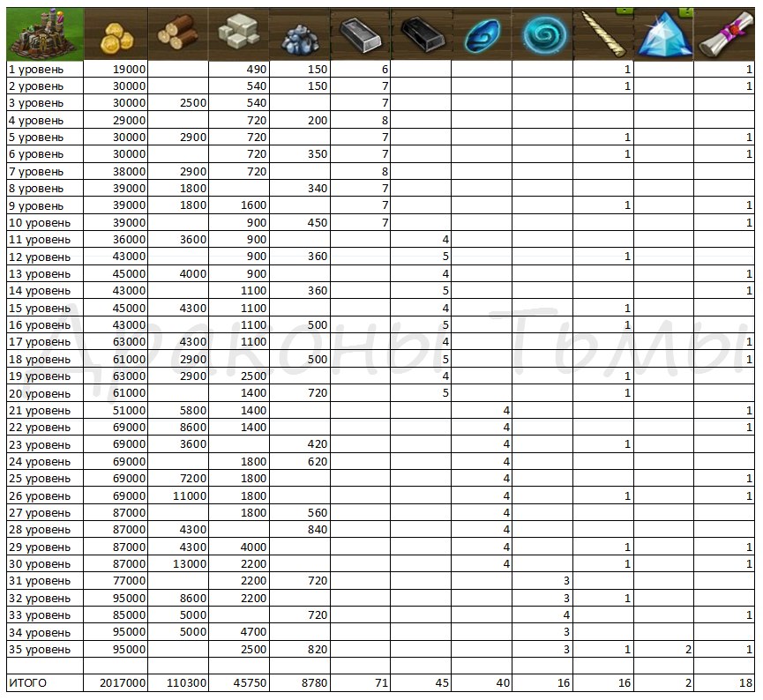Viewport: 763px width, 700px height.
Task: Select the wood logs resource icon
Action: (x=177, y=32)
